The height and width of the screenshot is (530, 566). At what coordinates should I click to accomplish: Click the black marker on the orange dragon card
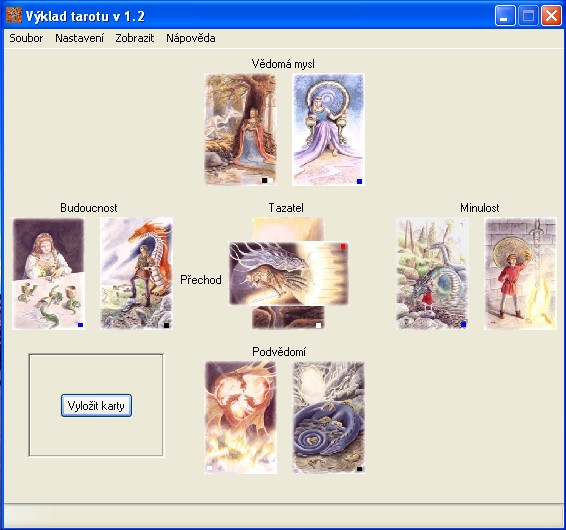166,325
